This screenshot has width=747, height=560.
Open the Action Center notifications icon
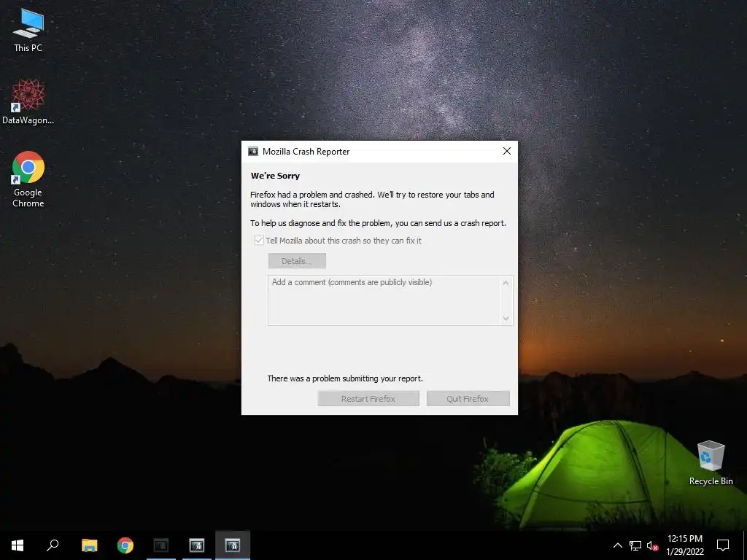[723, 545]
